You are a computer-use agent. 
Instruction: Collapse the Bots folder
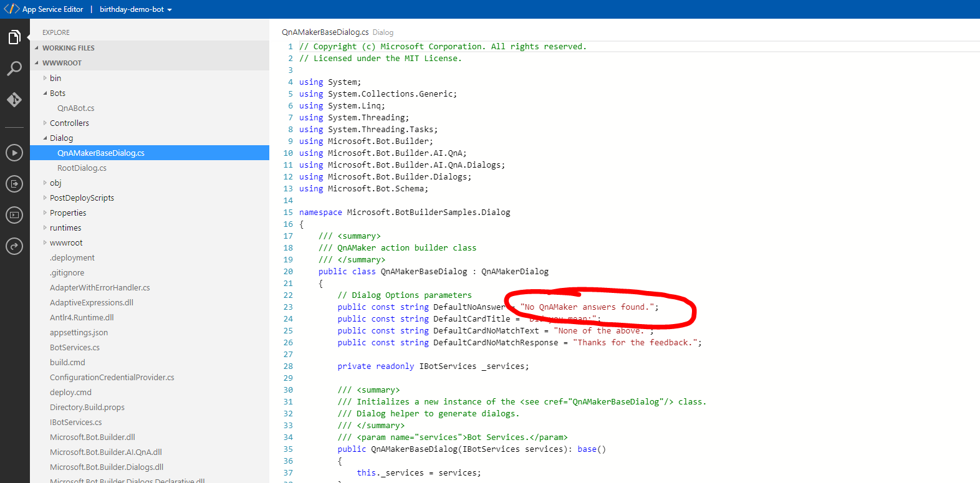coord(45,93)
